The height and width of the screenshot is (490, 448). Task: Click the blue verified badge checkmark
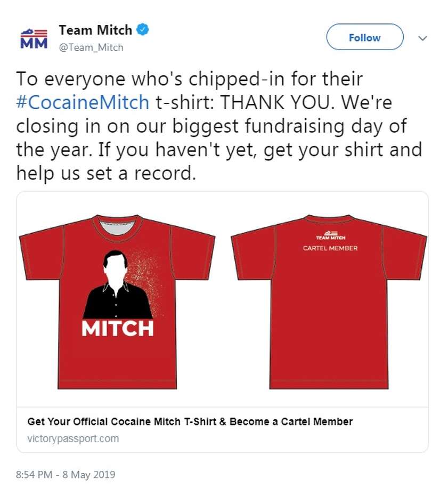pyautogui.click(x=143, y=30)
